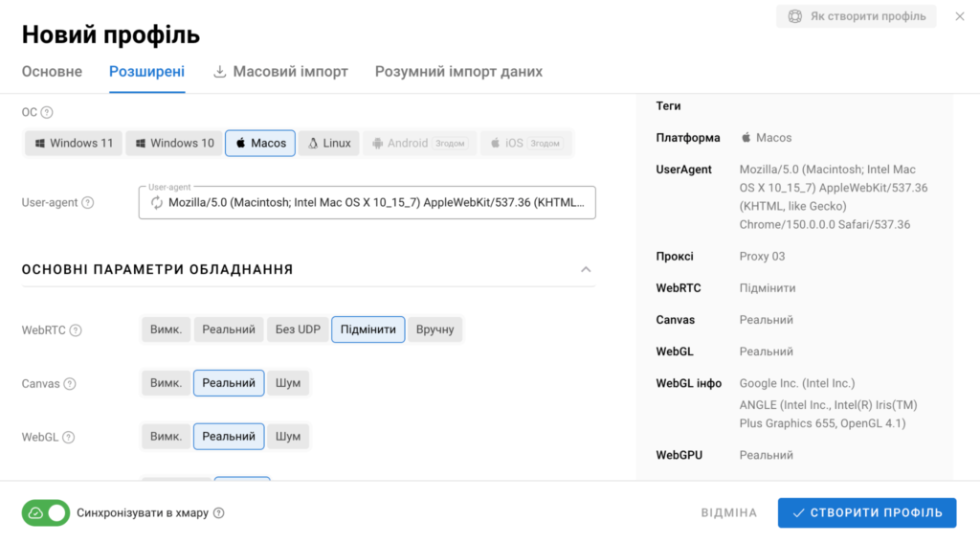The image size is (980, 544).
Task: Click the User-agent help icon
Action: 88,203
